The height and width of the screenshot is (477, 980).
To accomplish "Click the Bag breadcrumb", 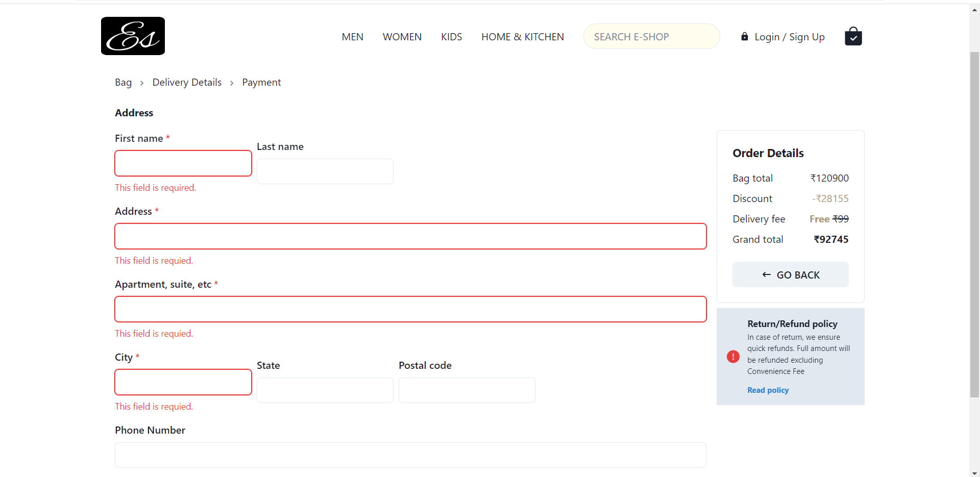I will (123, 82).
